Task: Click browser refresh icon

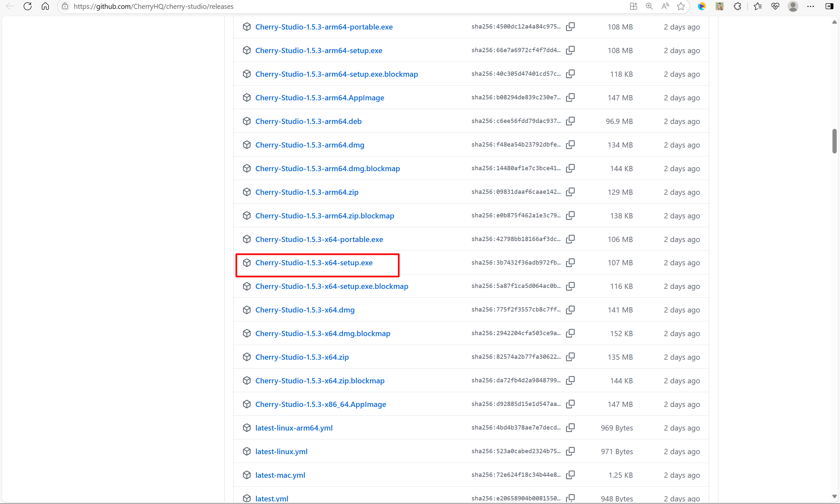Action: (28, 6)
